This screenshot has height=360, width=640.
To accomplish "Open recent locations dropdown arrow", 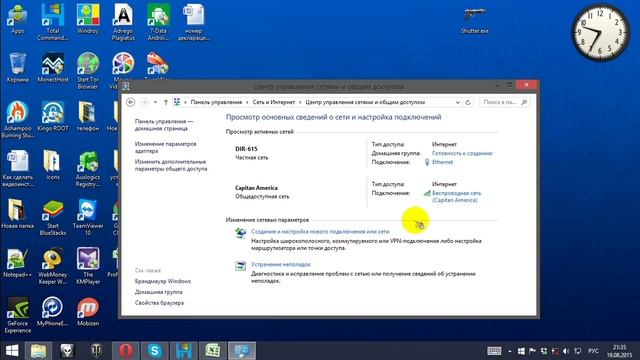I will click(155, 102).
